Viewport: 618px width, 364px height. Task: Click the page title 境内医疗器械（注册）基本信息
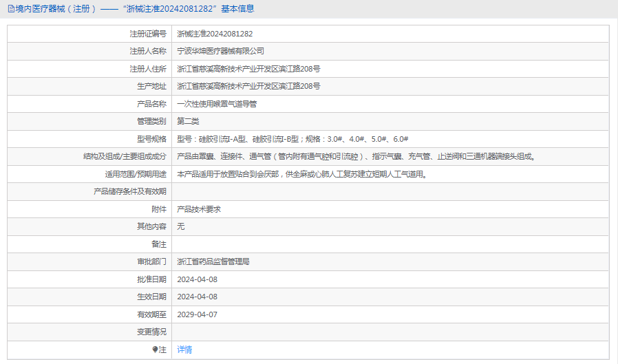click(x=135, y=9)
